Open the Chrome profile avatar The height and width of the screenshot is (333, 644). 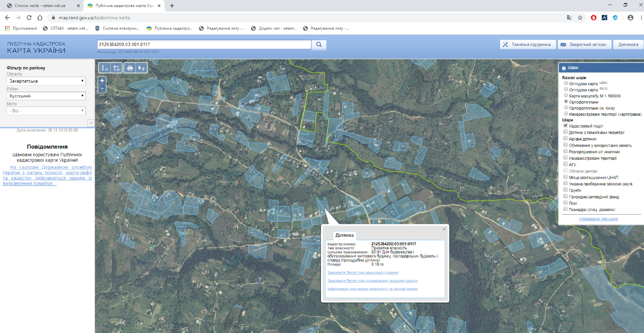coord(630,17)
